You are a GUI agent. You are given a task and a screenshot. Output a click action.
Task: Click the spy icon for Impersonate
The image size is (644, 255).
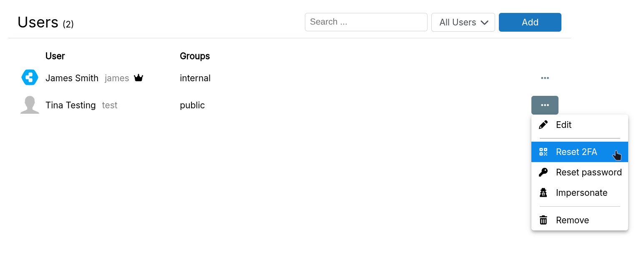point(543,193)
